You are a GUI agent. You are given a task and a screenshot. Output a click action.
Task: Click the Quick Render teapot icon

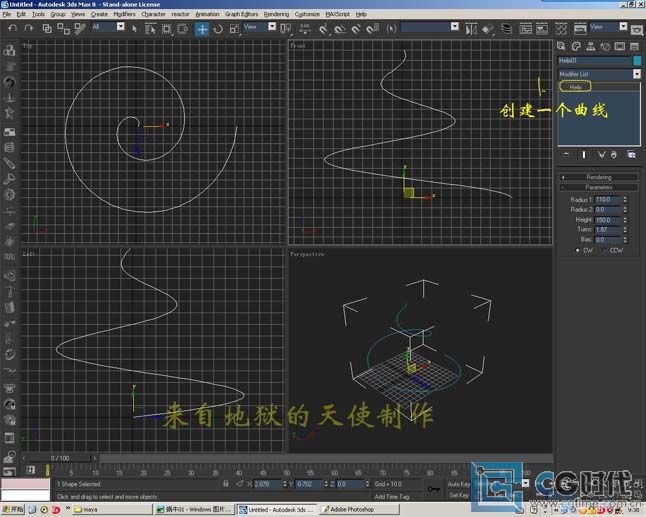coord(637,30)
